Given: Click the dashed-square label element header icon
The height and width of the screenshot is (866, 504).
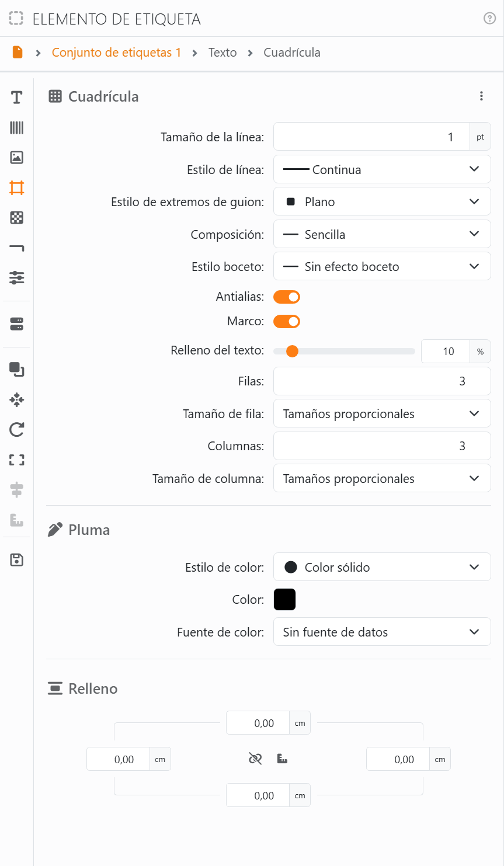Looking at the screenshot, I should coord(16,19).
